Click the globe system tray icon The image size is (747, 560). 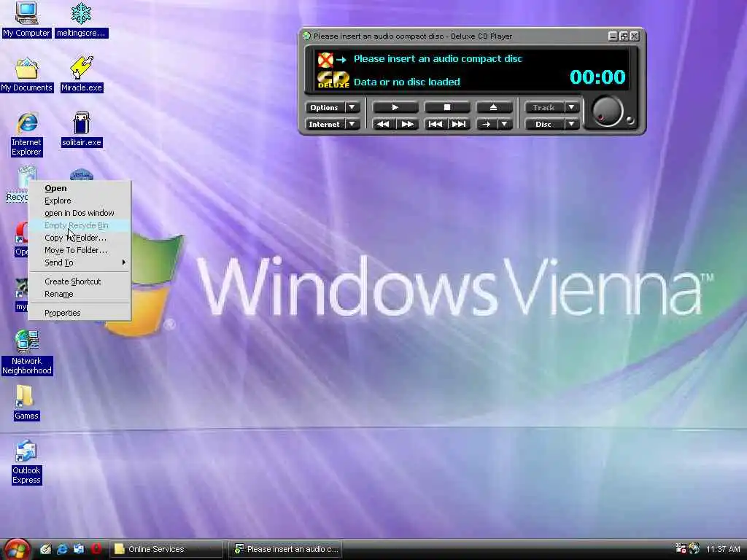pos(694,548)
